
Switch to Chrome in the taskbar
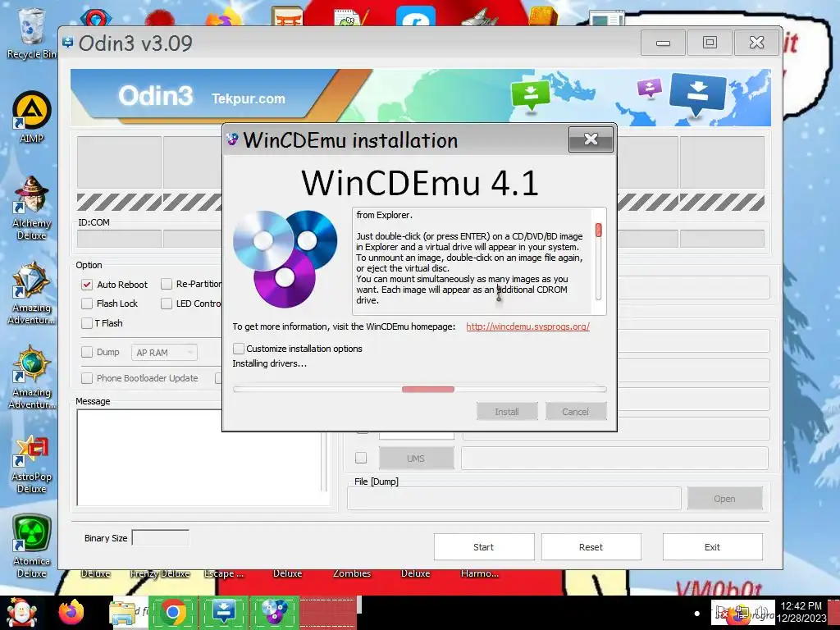tap(172, 612)
